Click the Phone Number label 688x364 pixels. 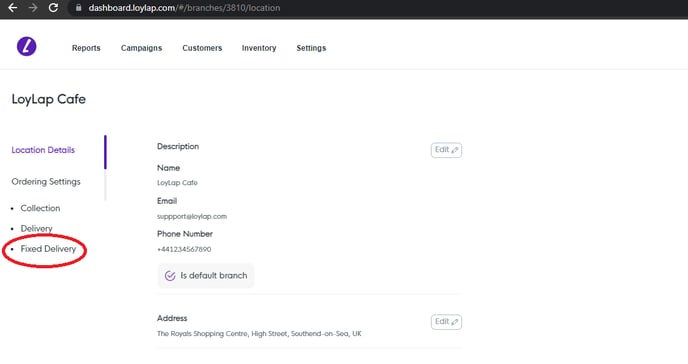point(185,234)
